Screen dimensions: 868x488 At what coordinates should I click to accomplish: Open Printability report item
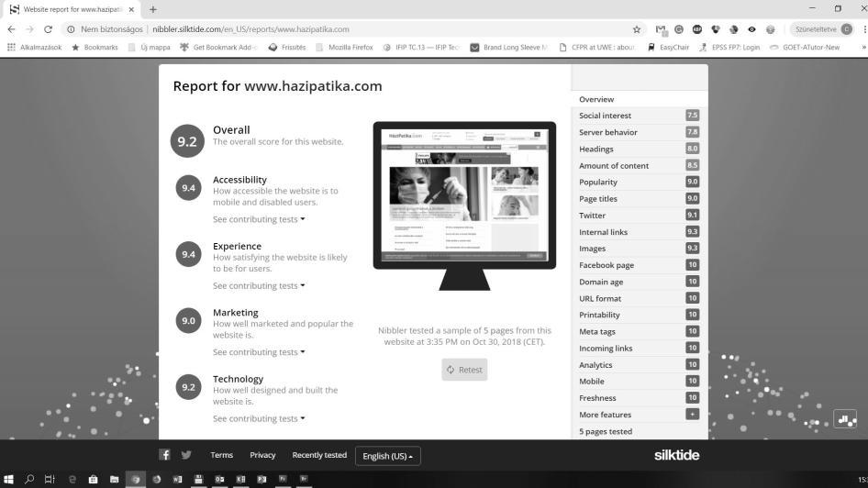(x=640, y=315)
